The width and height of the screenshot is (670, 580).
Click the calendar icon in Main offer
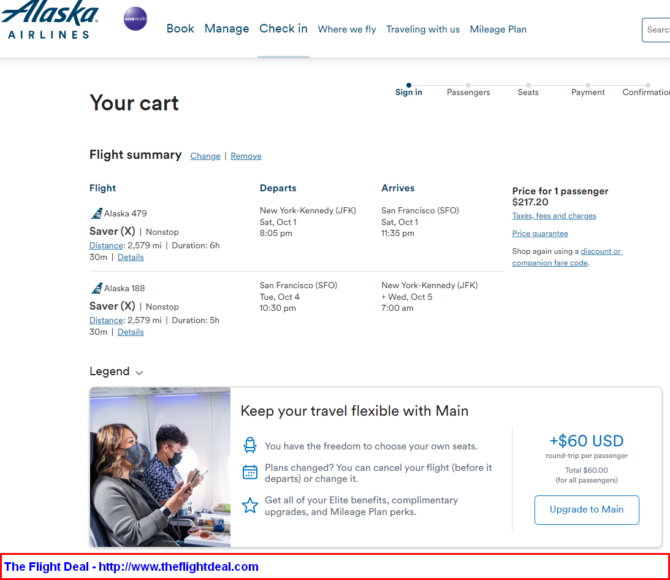250,472
